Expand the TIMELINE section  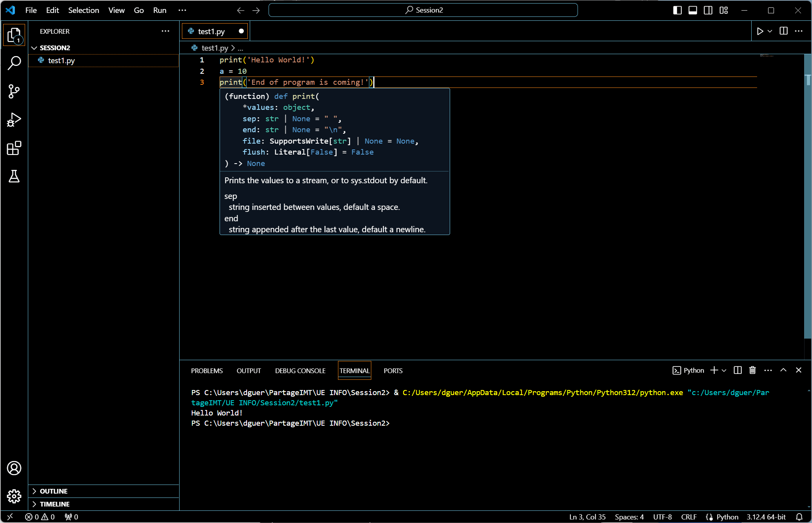[54, 504]
